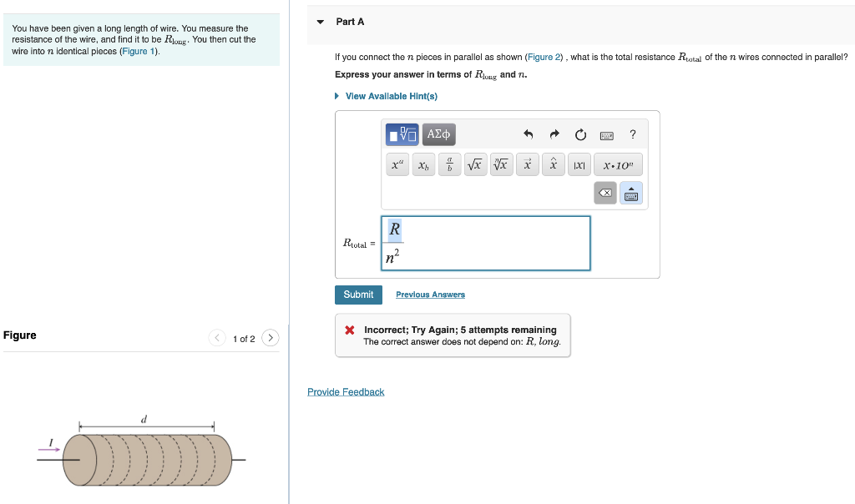Add a hat accent to a variable
The width and height of the screenshot is (855, 504).
[553, 164]
